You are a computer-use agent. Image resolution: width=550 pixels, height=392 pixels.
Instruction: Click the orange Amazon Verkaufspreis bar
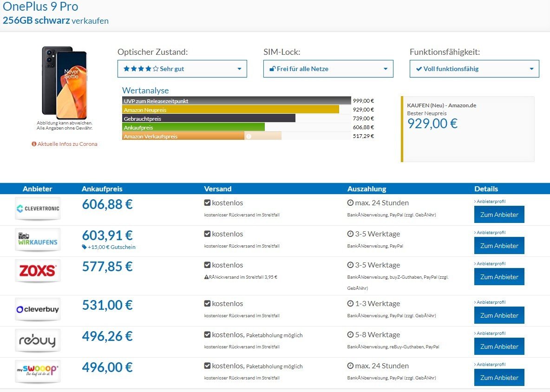(183, 136)
